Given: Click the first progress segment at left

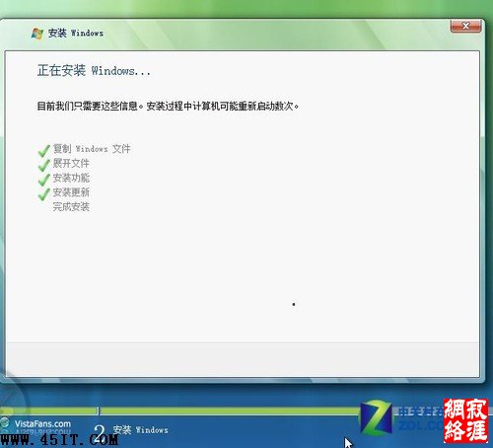Looking at the screenshot, I should pyautogui.click(x=48, y=411).
